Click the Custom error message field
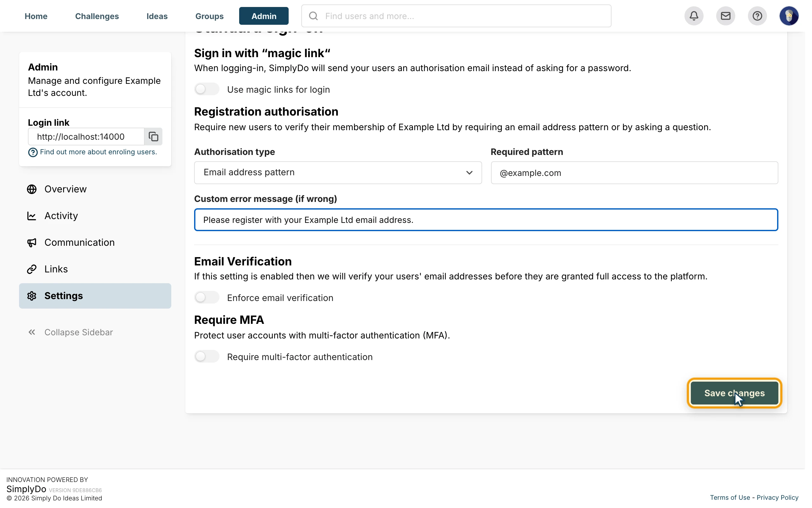 click(x=486, y=220)
